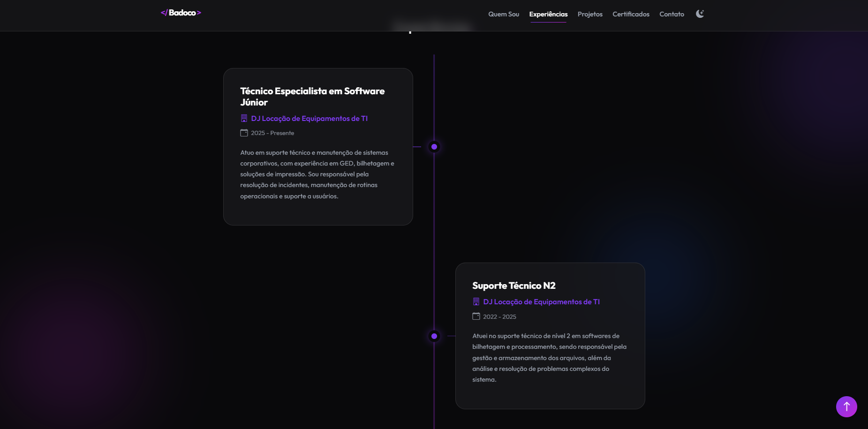
Task: Click the calendar icon beside 2022 - 2025
Action: [x=476, y=316]
